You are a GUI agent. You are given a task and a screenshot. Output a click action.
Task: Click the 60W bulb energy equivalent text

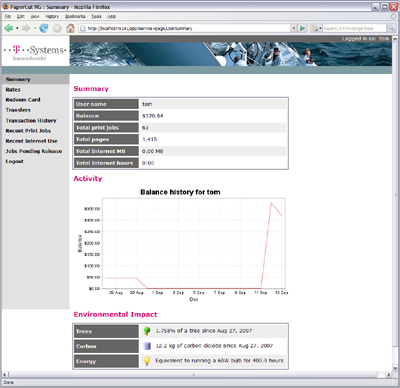(x=219, y=361)
